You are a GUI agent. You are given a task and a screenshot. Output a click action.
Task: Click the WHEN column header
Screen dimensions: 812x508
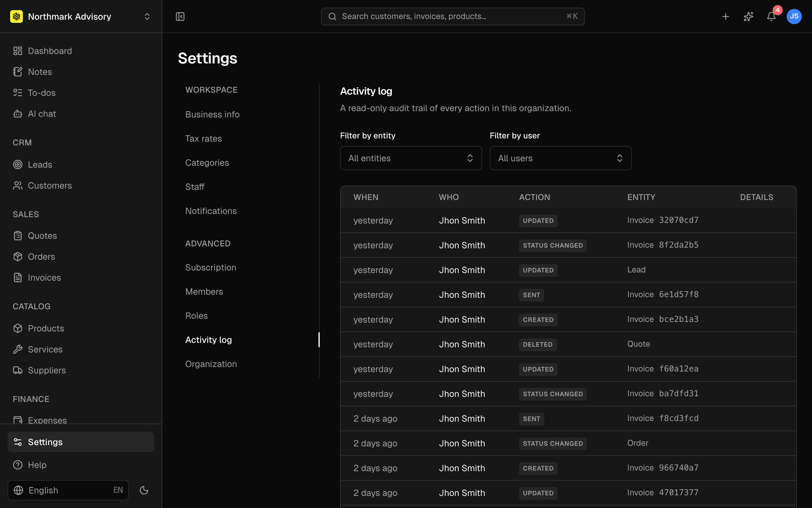[366, 197]
